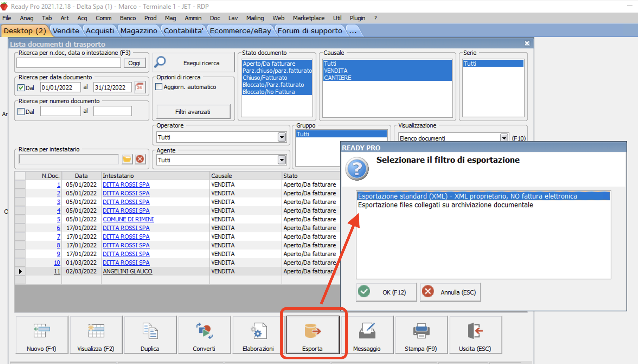Open the calendar date picker icon
Image resolution: width=638 pixels, height=364 pixels.
140,87
